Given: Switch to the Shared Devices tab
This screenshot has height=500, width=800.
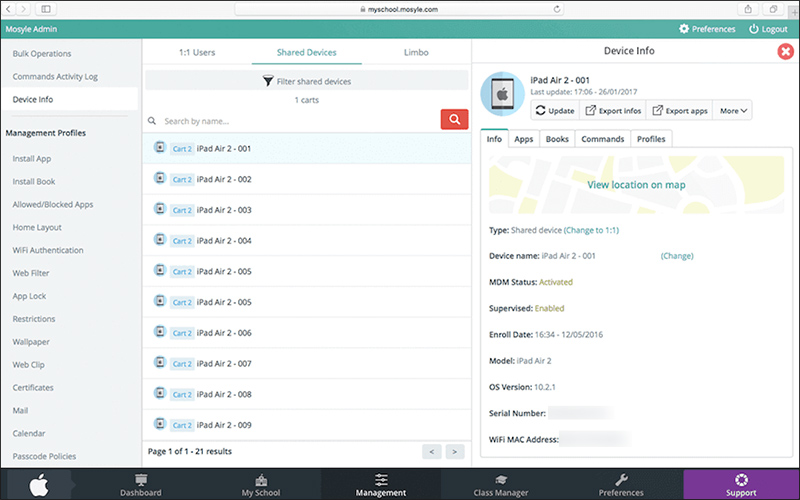Looking at the screenshot, I should coord(307,52).
